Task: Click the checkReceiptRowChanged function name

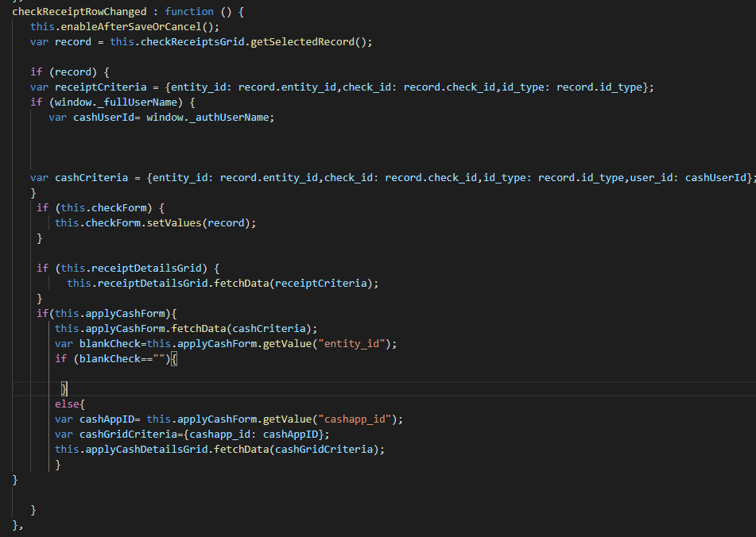Action: (x=79, y=11)
